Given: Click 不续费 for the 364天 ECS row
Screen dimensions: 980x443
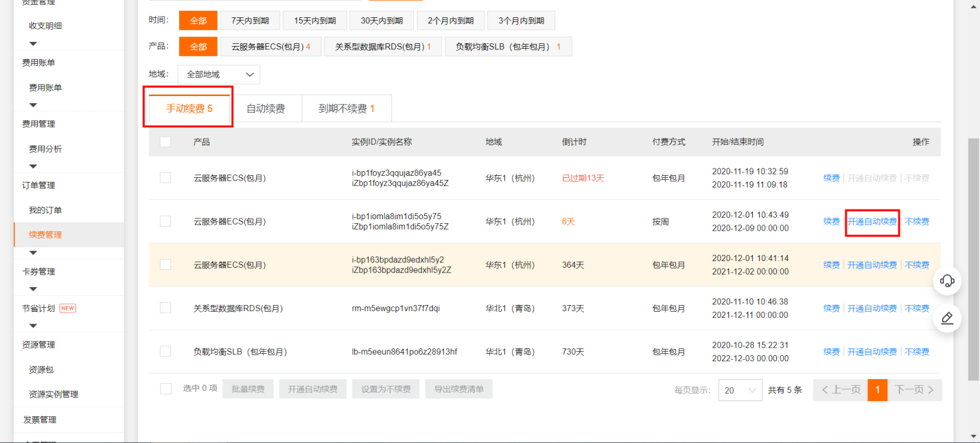Looking at the screenshot, I should point(917,264).
